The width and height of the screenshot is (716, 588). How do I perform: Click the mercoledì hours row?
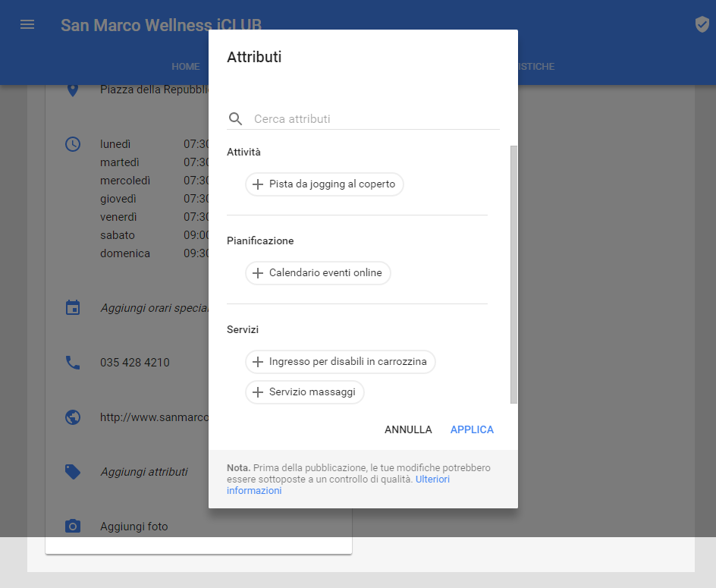click(x=154, y=181)
